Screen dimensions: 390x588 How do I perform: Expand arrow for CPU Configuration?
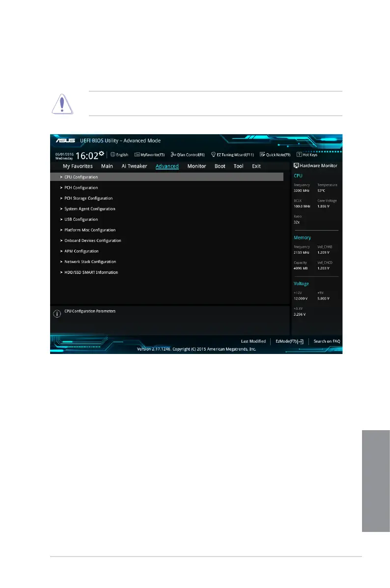(61, 177)
